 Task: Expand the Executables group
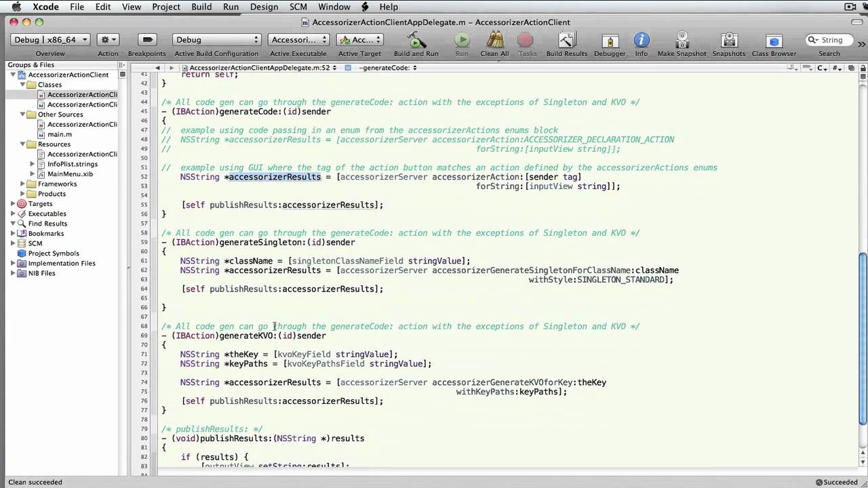[13, 213]
